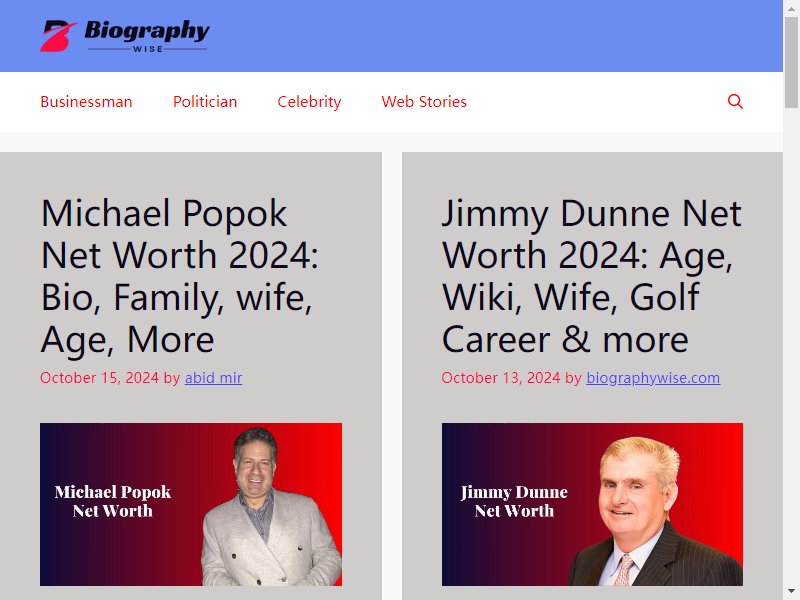This screenshot has height=600, width=800.
Task: Click the October 15, 2024 date text
Action: pyautogui.click(x=99, y=378)
